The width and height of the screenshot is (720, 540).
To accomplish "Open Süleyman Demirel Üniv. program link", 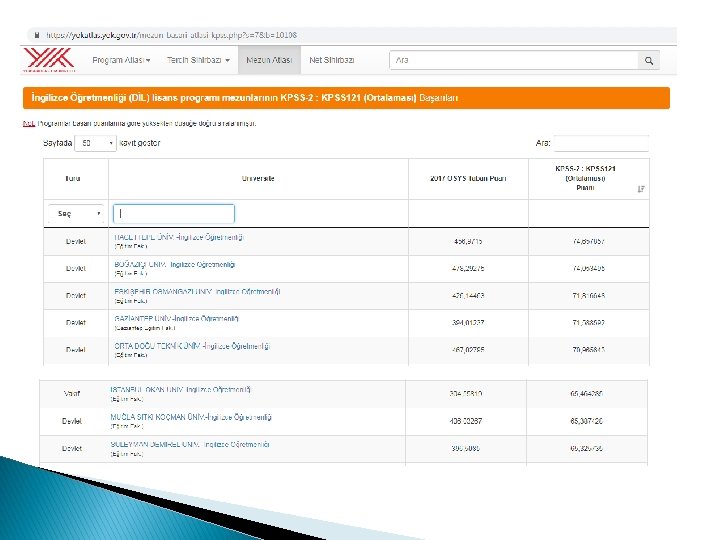I will point(190,444).
